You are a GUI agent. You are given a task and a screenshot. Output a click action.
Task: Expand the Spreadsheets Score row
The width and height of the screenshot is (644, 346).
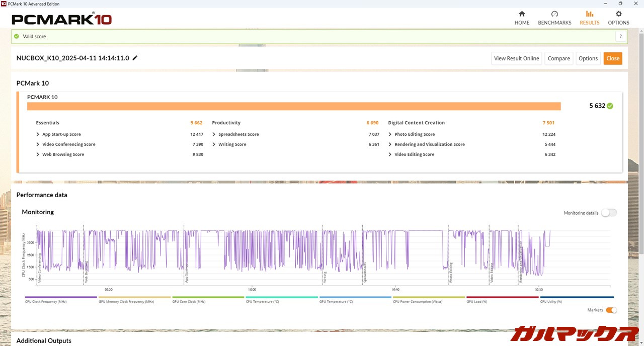point(214,134)
